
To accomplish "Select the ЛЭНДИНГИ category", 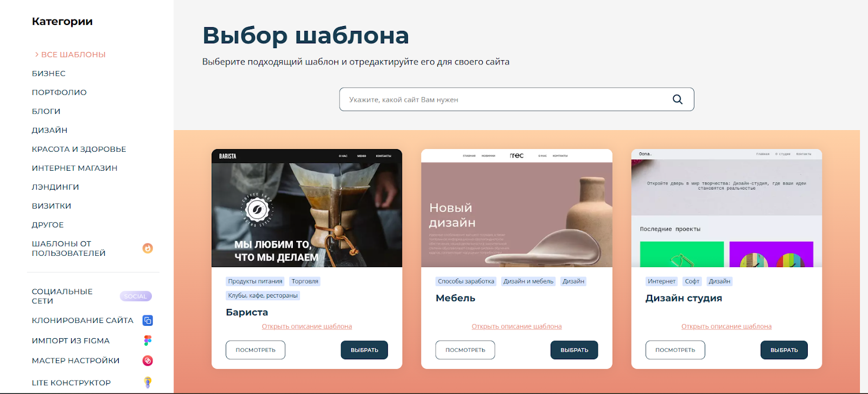I will point(55,187).
